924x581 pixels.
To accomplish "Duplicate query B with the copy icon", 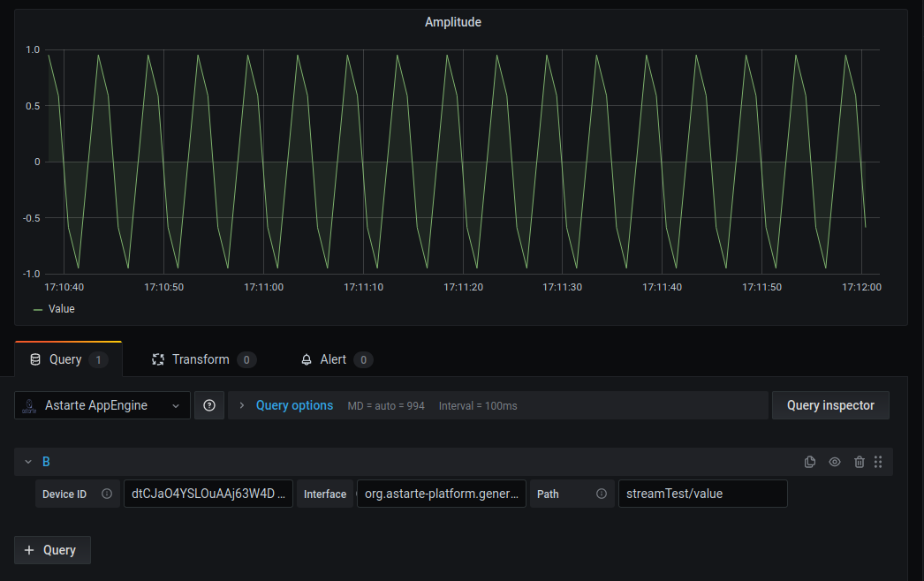I will [810, 462].
